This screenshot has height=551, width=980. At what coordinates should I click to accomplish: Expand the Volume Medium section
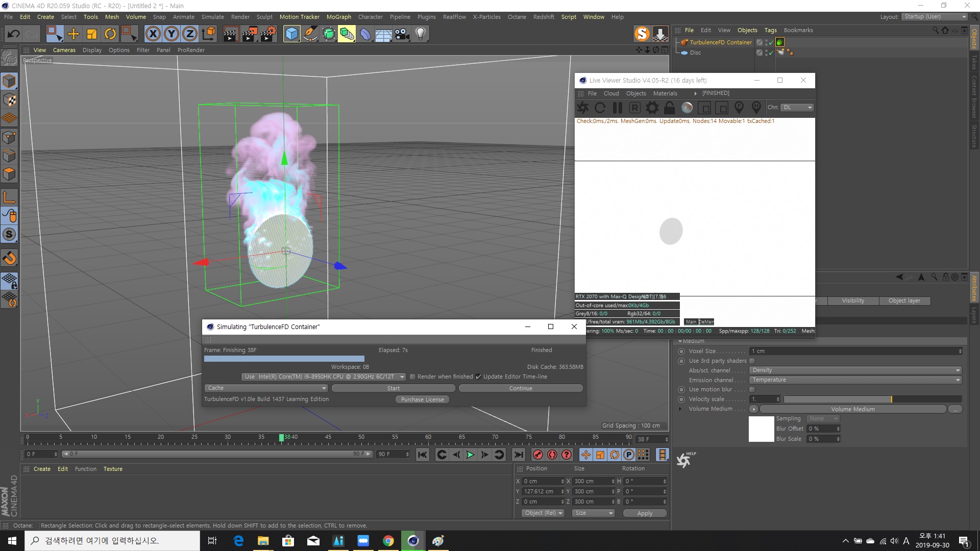point(680,409)
